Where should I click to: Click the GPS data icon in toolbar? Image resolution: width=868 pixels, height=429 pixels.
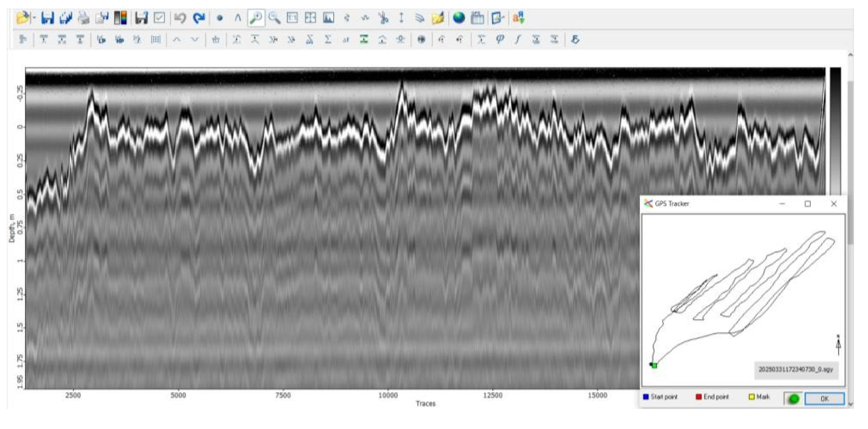pyautogui.click(x=477, y=18)
